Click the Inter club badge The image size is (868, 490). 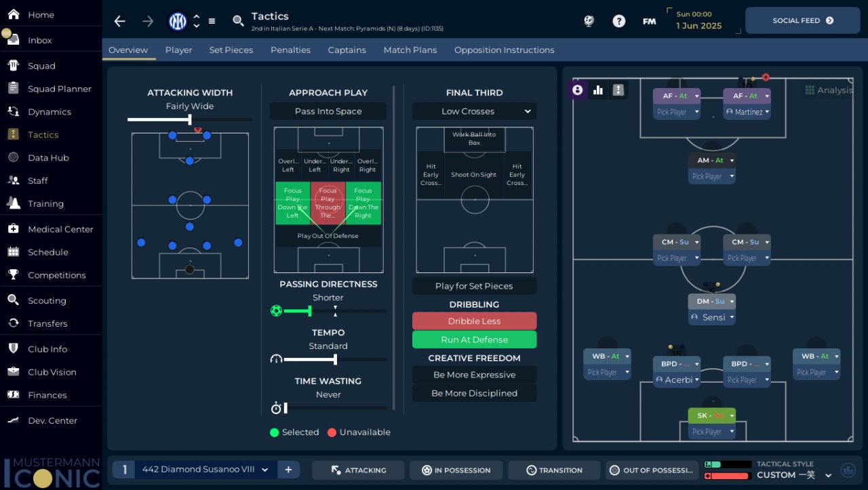click(178, 22)
